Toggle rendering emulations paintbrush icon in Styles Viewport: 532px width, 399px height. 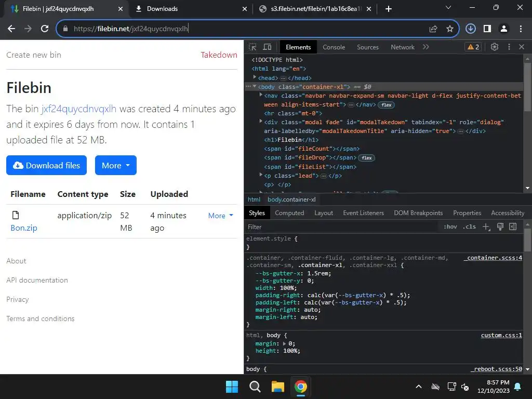[500, 227]
